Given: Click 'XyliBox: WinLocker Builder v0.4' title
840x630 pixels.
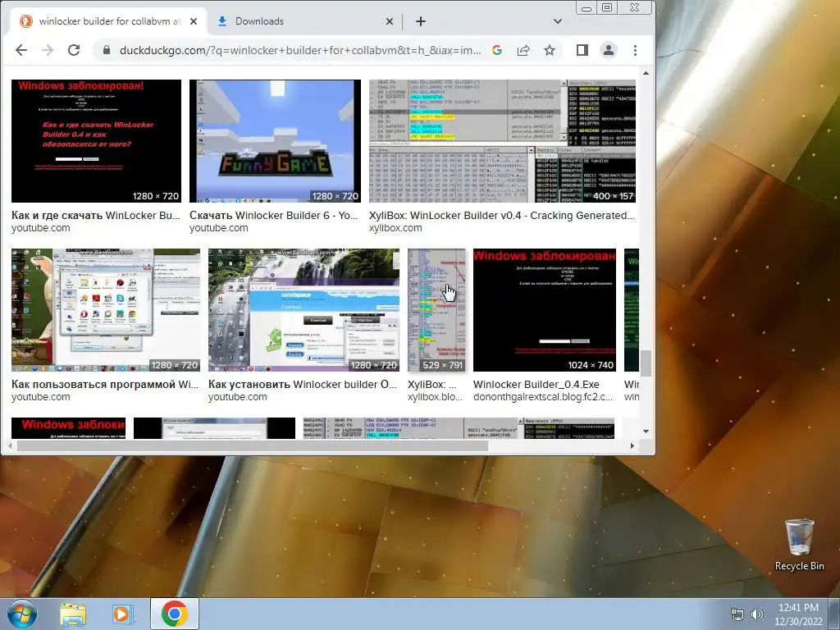Looking at the screenshot, I should [501, 216].
